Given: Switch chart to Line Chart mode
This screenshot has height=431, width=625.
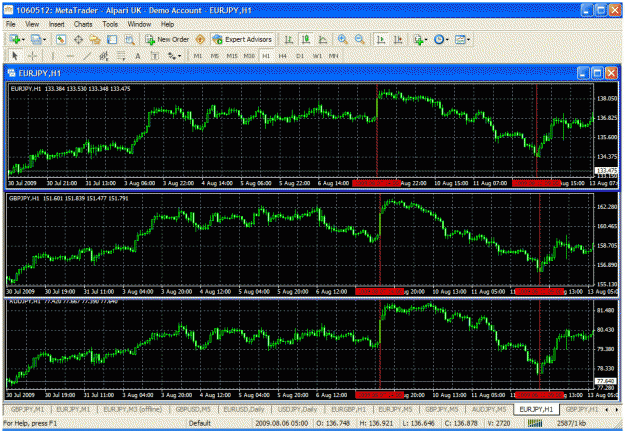Looking at the screenshot, I should click(323, 39).
